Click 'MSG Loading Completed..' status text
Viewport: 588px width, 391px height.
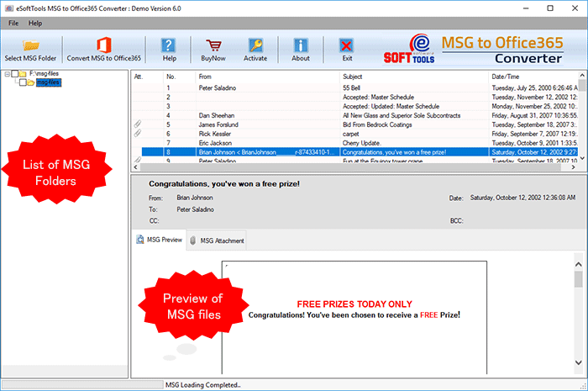click(203, 385)
